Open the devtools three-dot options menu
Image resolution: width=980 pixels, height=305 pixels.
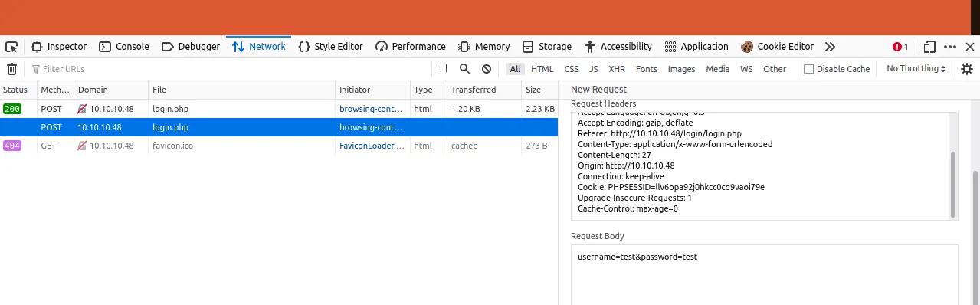(950, 47)
